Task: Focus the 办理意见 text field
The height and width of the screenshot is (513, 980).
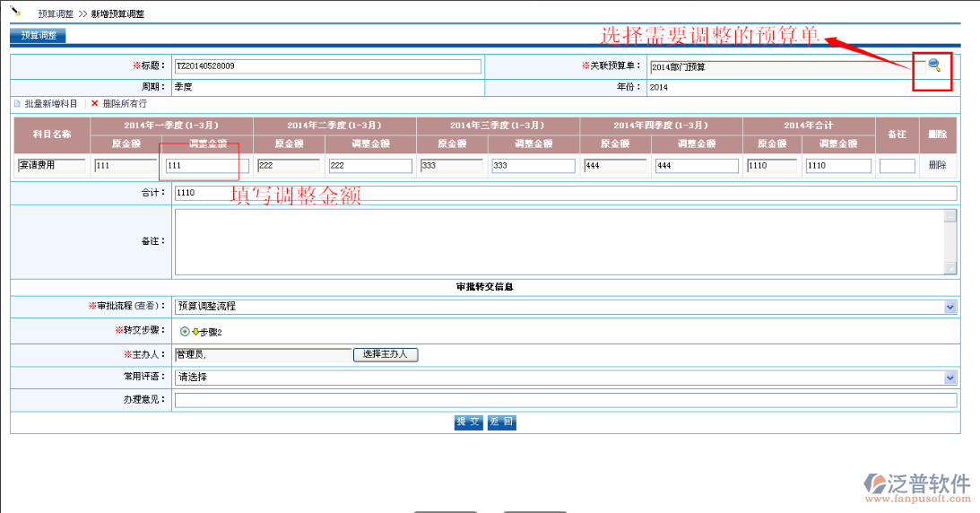Action: pos(565,400)
